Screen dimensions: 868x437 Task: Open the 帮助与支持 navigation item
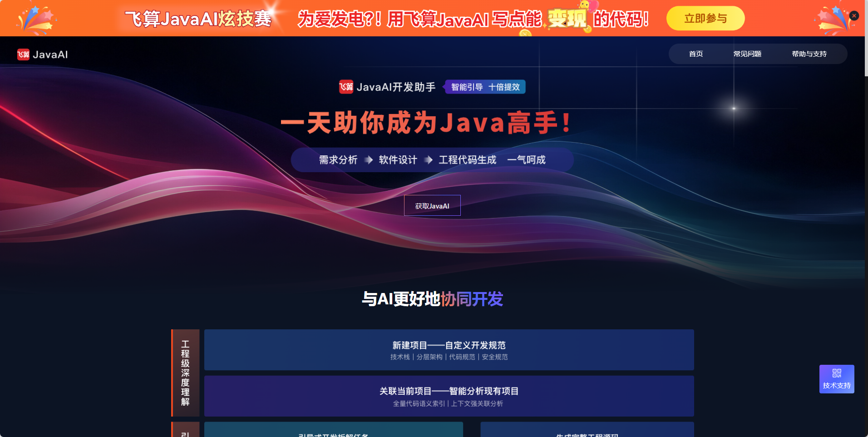tap(809, 54)
